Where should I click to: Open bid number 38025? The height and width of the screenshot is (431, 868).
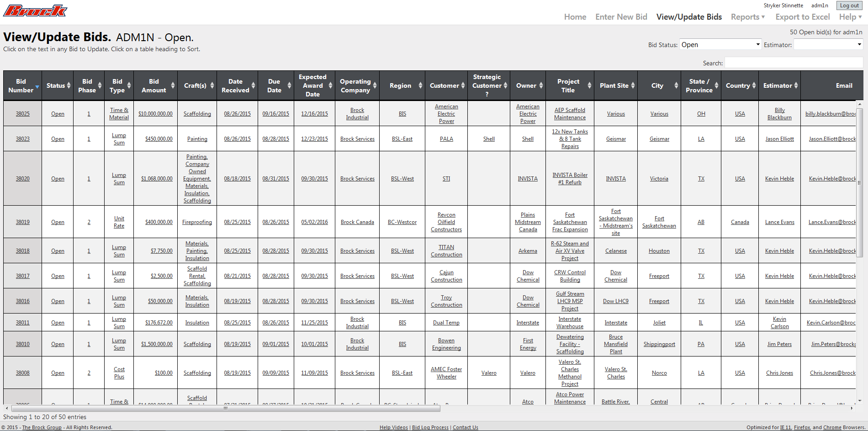[x=22, y=113]
